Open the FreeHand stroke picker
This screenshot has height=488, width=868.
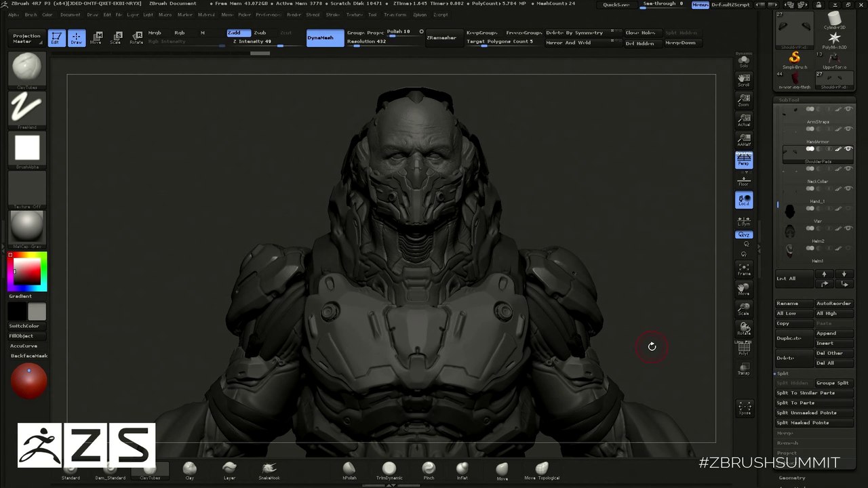tap(27, 110)
